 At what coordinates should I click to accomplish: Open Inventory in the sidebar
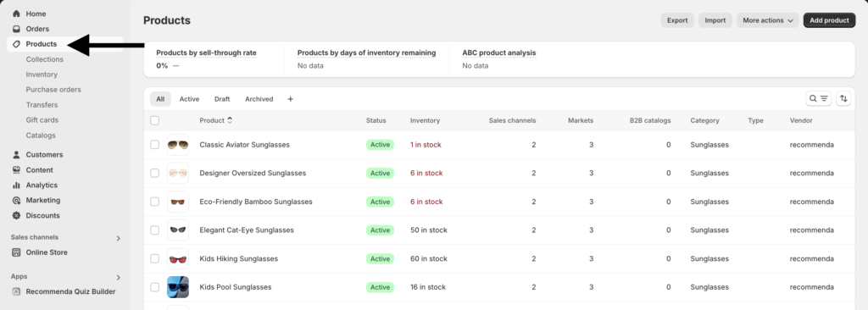tap(42, 75)
